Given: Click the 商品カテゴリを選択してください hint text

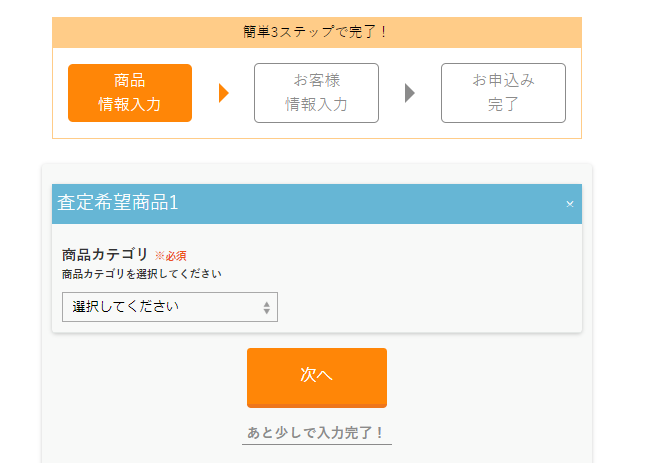Looking at the screenshot, I should [x=141, y=274].
